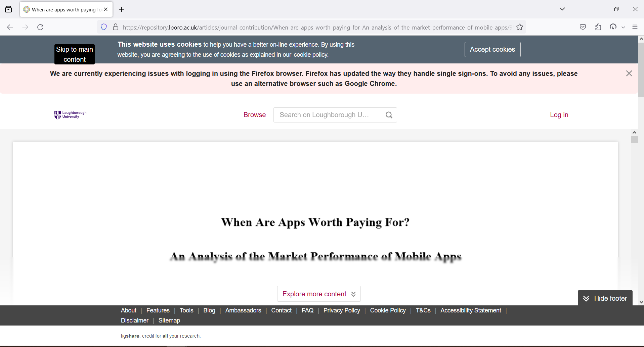Viewport: 644px width, 347px height.
Task: Accept cookies on the banner
Action: click(492, 49)
